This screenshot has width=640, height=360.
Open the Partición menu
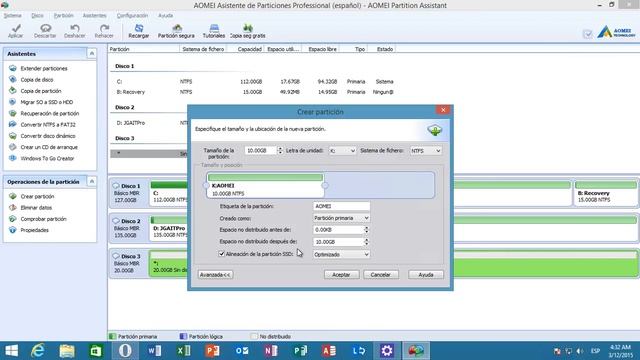64,16
